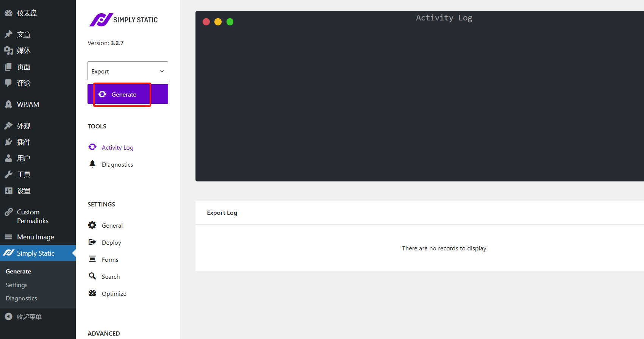644x339 pixels.
Task: Click the gear icon next to General
Action: click(x=92, y=225)
